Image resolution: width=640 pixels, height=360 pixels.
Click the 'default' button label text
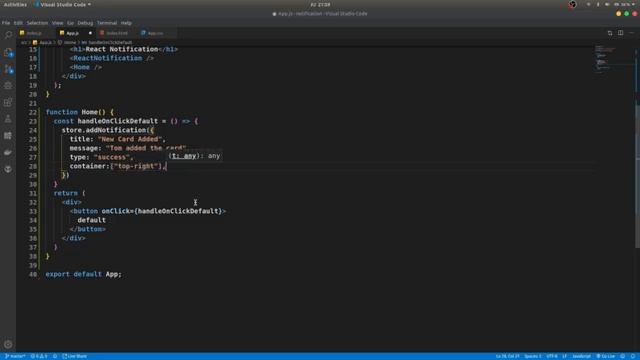(x=91, y=220)
